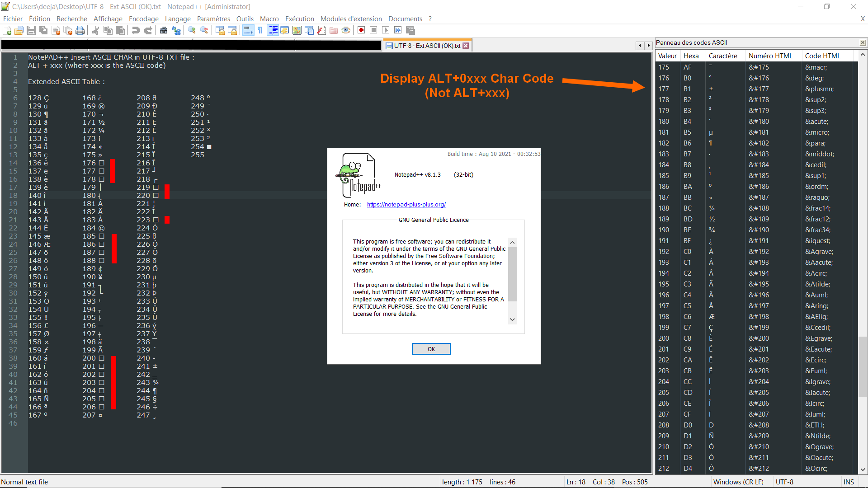Toggle word wrap in the toolbar
Viewport: 868px width, 488px height.
(248, 30)
